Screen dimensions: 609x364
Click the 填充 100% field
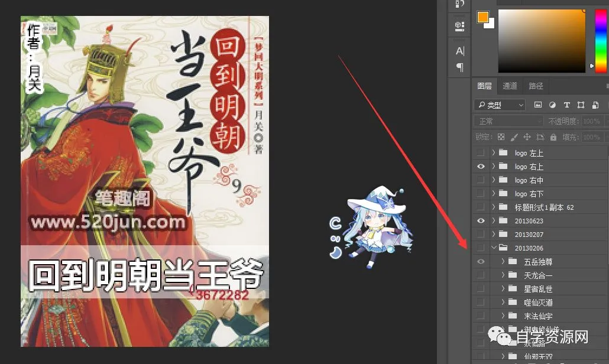[592, 137]
